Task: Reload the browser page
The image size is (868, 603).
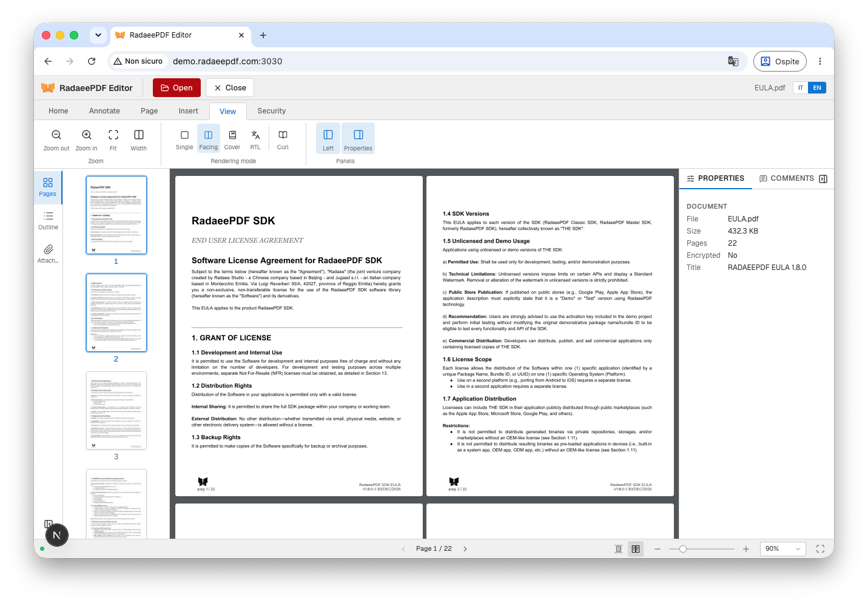Action: pos(92,61)
